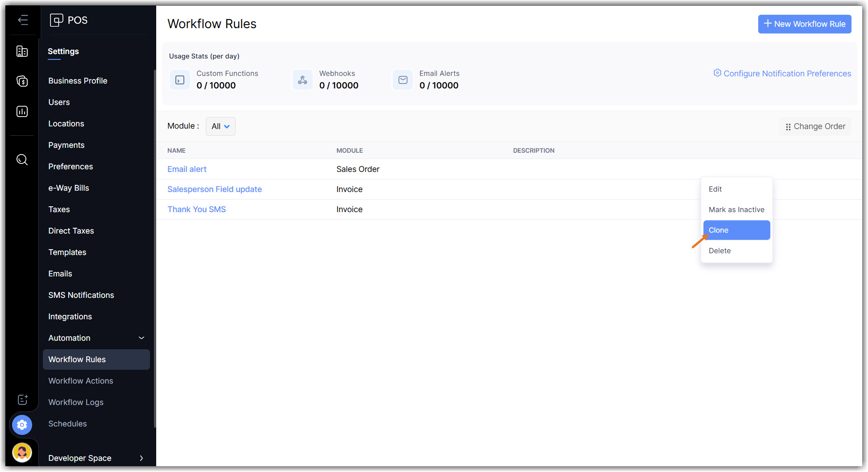Open the Thank You SMS rule

click(x=196, y=209)
